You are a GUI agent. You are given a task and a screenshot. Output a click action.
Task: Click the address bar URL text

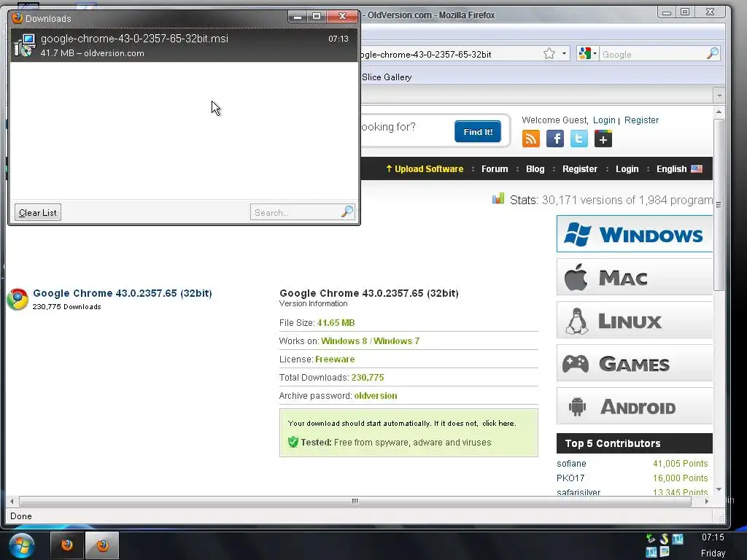pos(425,54)
